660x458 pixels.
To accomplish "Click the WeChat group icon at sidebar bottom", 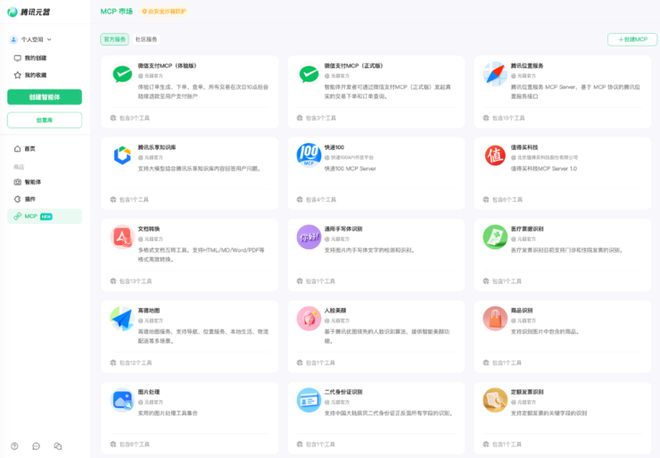I will coord(58,446).
